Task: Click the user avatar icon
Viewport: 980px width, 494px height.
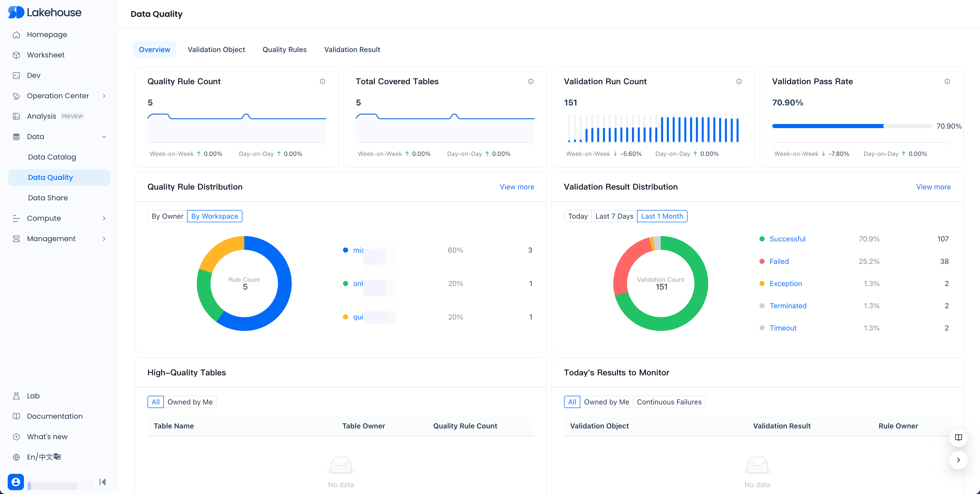Action: click(x=16, y=482)
